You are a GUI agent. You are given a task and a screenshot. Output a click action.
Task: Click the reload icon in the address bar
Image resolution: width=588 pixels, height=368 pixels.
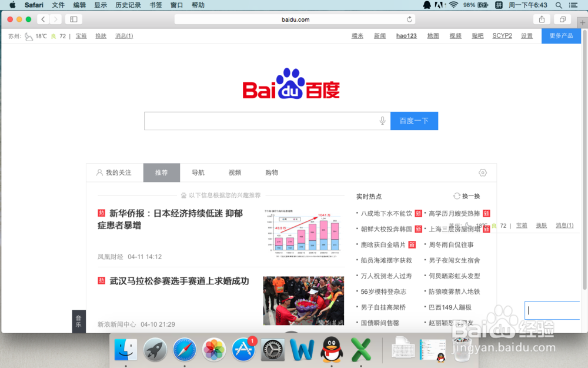410,19
